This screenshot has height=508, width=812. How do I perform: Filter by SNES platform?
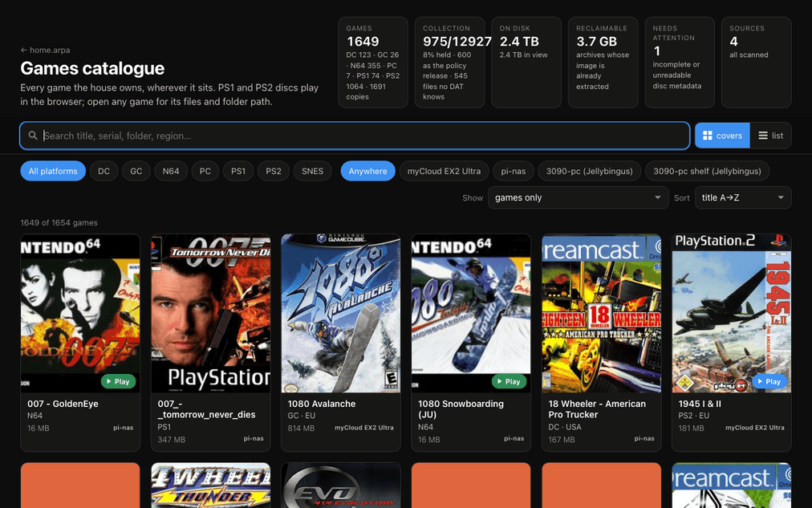[312, 171]
